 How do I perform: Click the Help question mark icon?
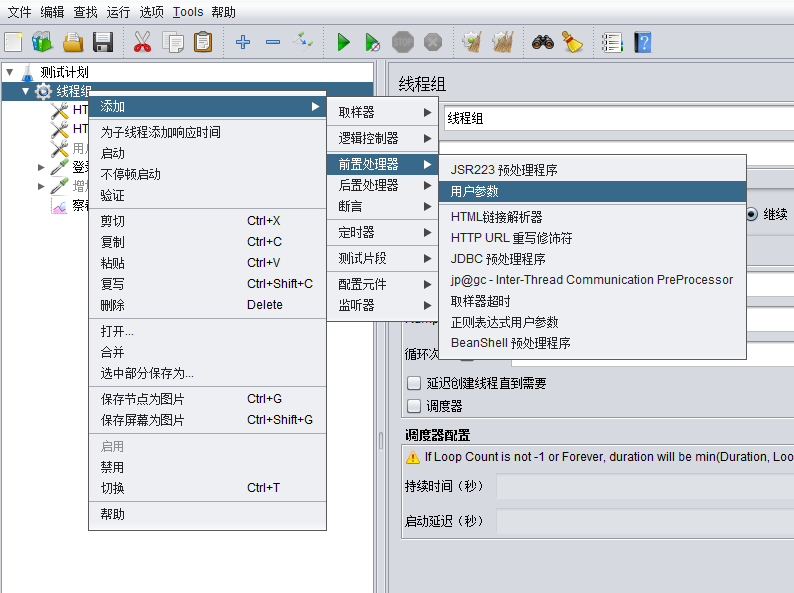(x=642, y=42)
